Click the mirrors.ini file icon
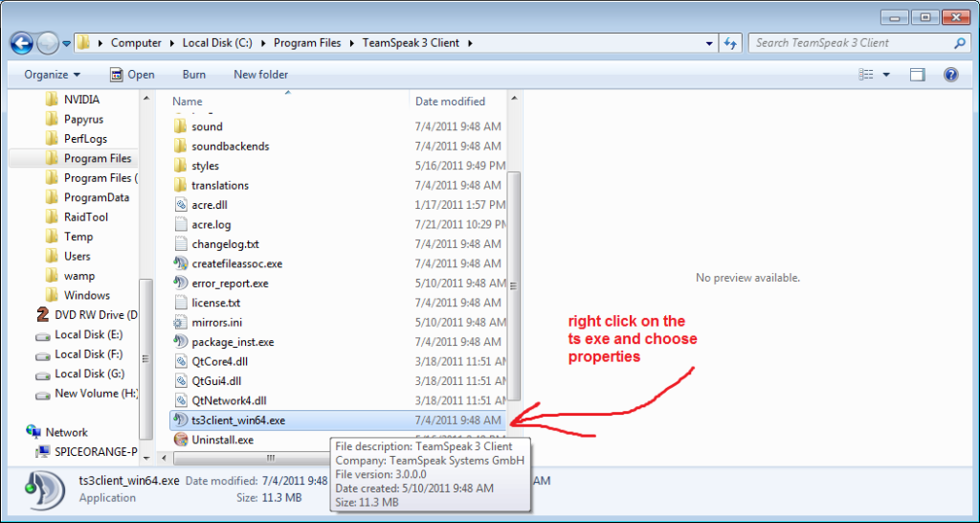Image resolution: width=980 pixels, height=523 pixels. tap(180, 323)
